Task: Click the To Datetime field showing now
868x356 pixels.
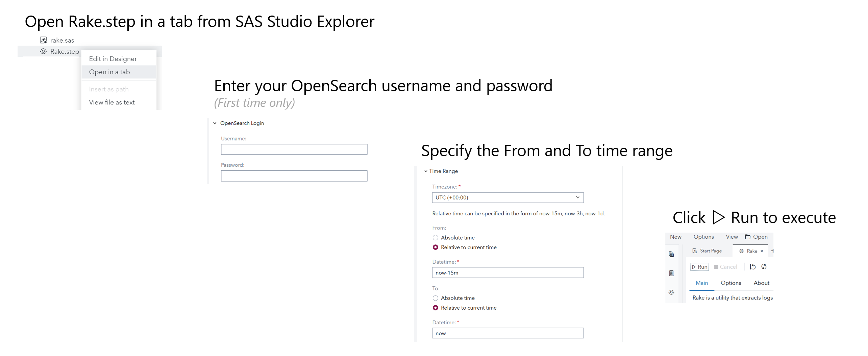Action: tap(507, 333)
